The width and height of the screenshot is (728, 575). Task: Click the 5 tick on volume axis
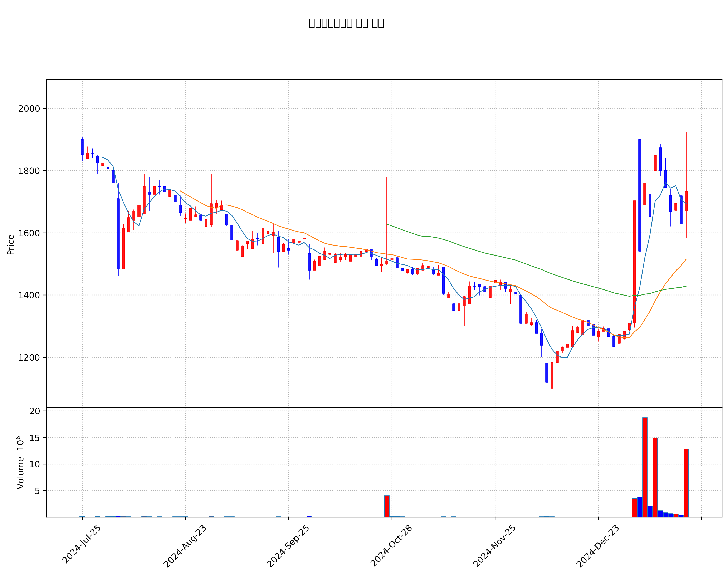tap(37, 491)
